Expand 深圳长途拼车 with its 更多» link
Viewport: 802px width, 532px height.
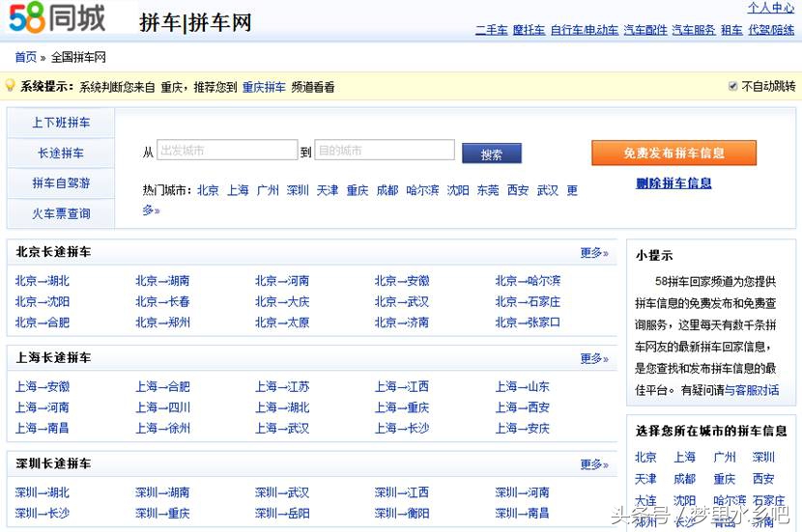594,464
